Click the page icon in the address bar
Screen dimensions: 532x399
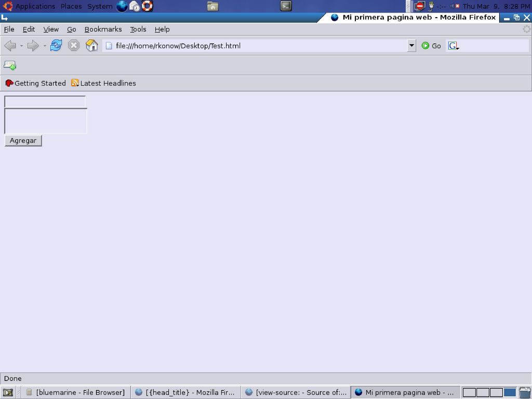coord(109,46)
